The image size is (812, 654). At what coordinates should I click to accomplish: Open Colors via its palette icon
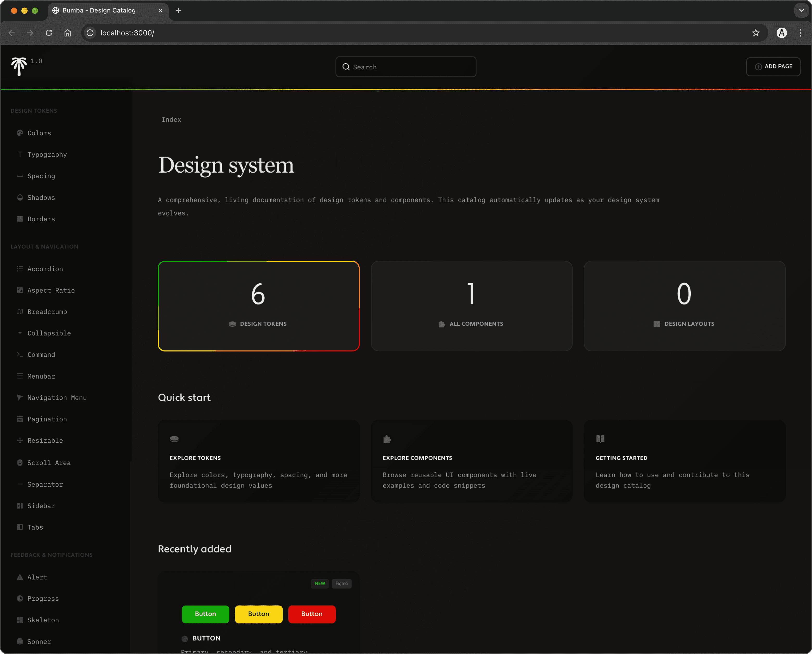coord(20,133)
